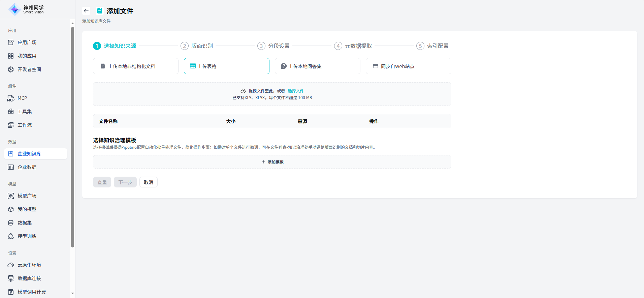Select the 上传表格 source option
The image size is (644, 298).
[x=226, y=66]
